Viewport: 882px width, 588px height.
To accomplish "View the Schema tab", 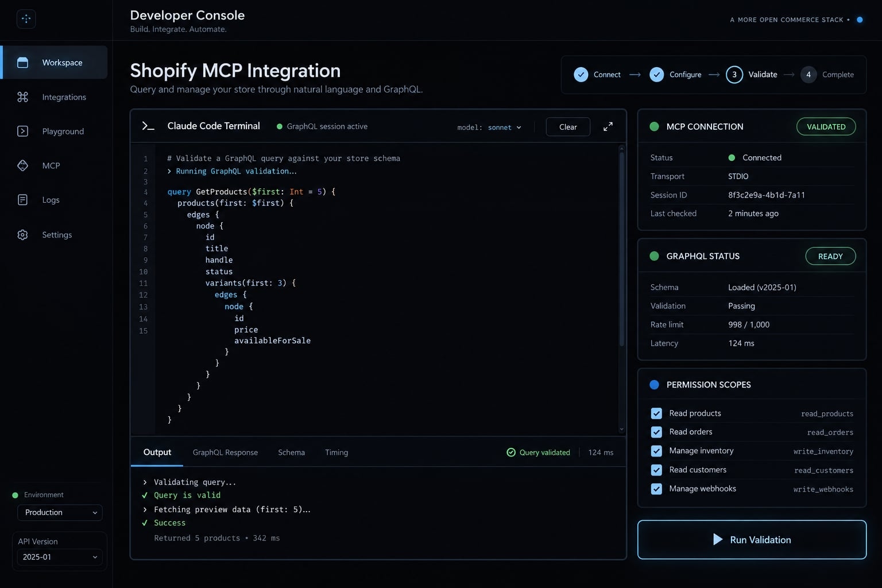I will click(x=291, y=452).
